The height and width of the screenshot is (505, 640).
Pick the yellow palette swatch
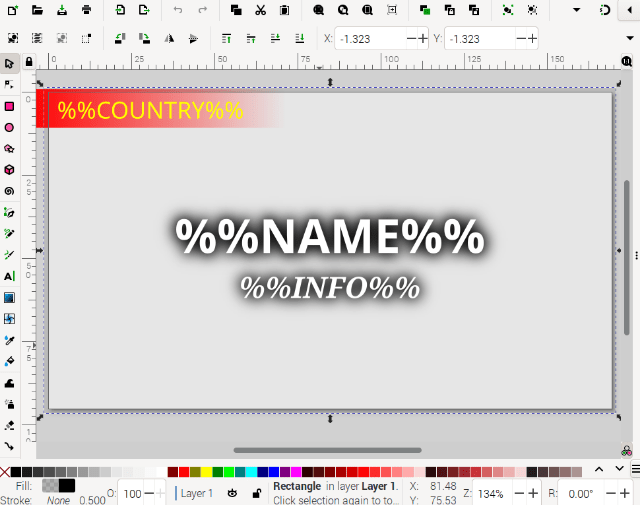click(x=207, y=472)
